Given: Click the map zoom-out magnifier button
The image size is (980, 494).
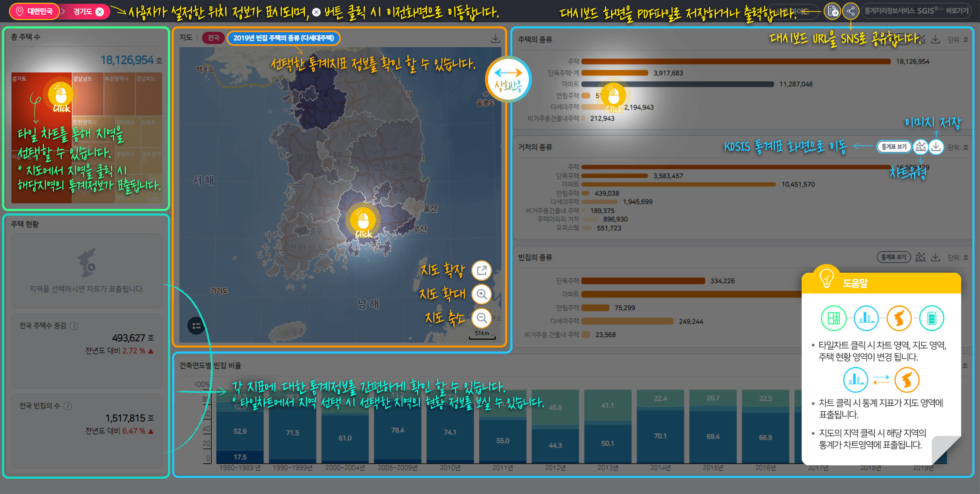Looking at the screenshot, I should coord(481,318).
